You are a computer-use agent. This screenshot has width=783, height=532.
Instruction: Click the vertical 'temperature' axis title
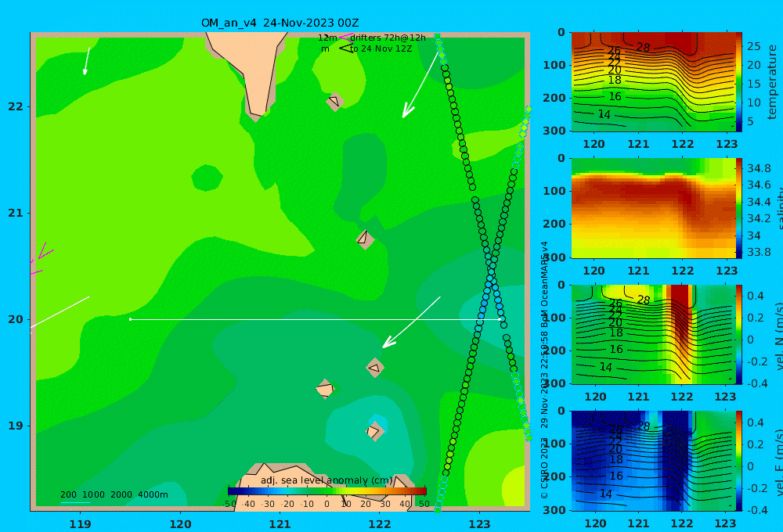[x=773, y=82]
